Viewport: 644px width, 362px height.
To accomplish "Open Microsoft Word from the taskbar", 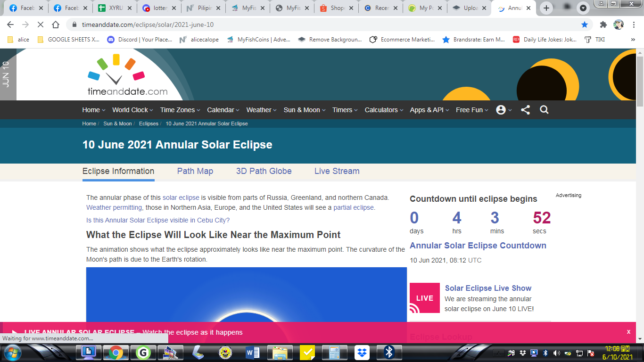I will click(252, 353).
